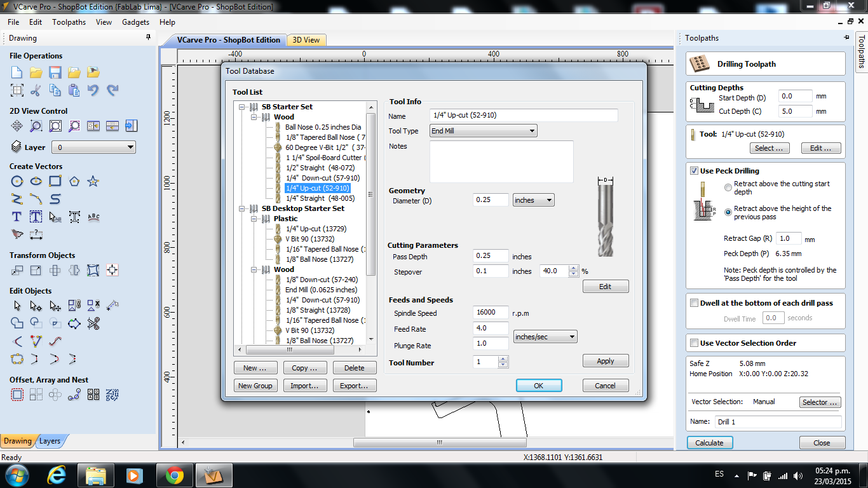Click the Set job dimensions icon
This screenshot has height=488, width=868.
(x=17, y=90)
